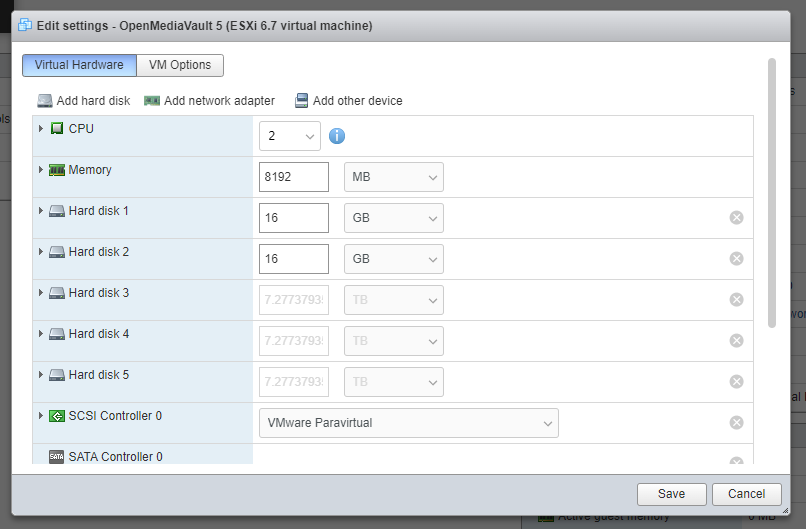Expand the Hard disk 3 row

pyautogui.click(x=41, y=293)
